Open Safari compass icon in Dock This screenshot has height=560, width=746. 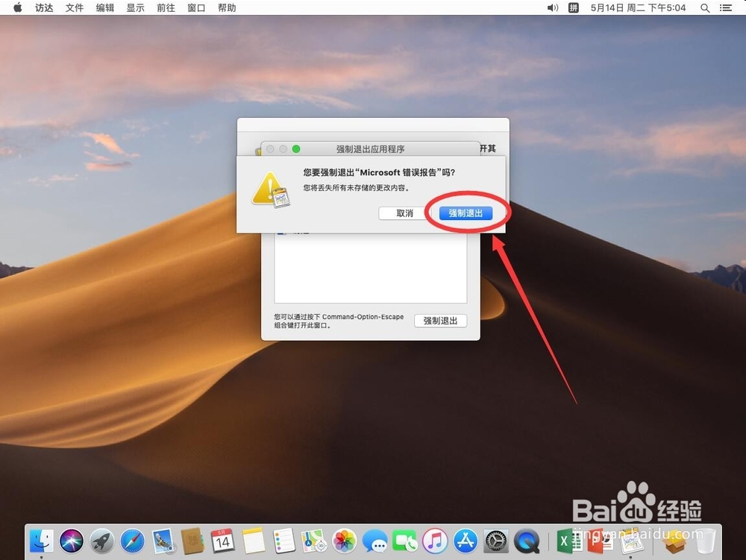132,541
